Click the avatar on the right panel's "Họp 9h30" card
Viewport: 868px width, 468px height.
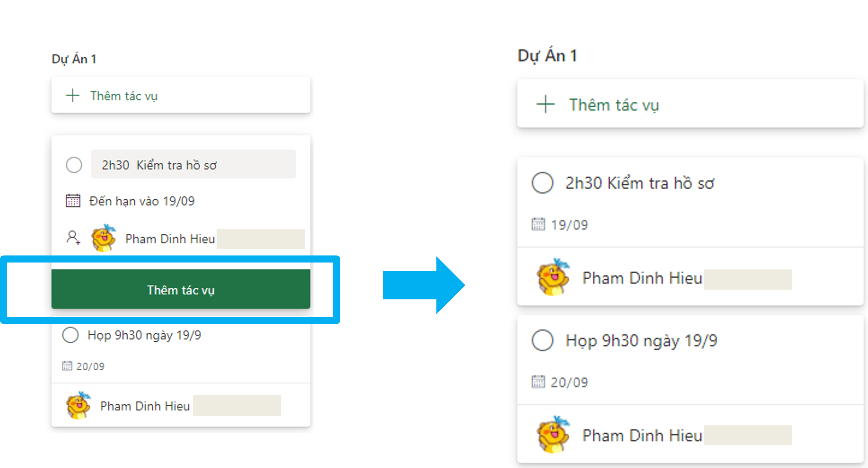pyautogui.click(x=553, y=435)
